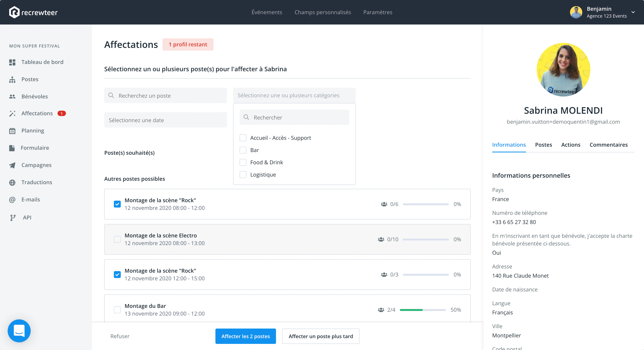Click the Refuser link
The width and height of the screenshot is (644, 350).
(x=120, y=336)
